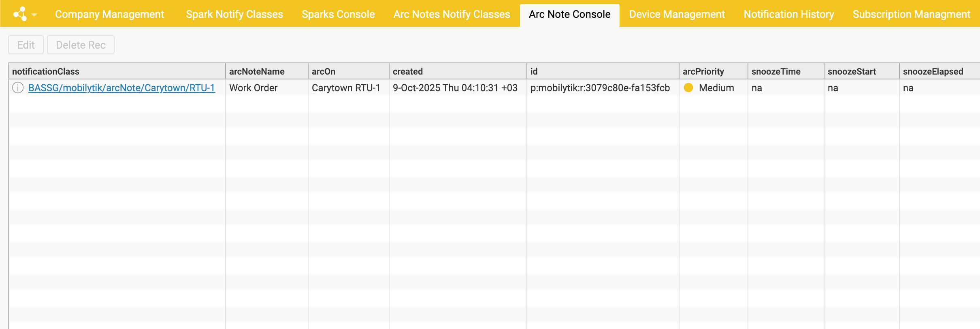This screenshot has width=980, height=329.
Task: Sort by the notificationClass column header
Action: [46, 71]
